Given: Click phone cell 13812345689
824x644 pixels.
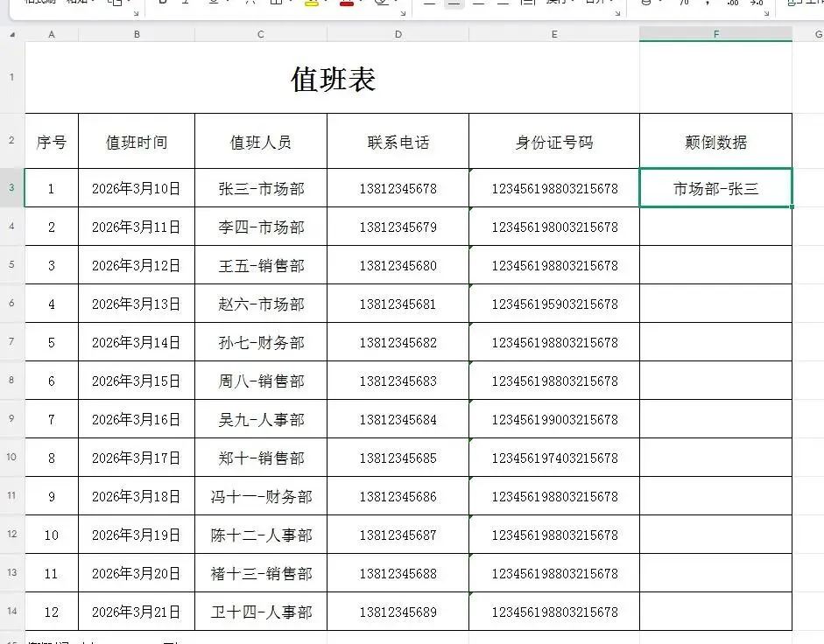Looking at the screenshot, I should pos(398,612).
